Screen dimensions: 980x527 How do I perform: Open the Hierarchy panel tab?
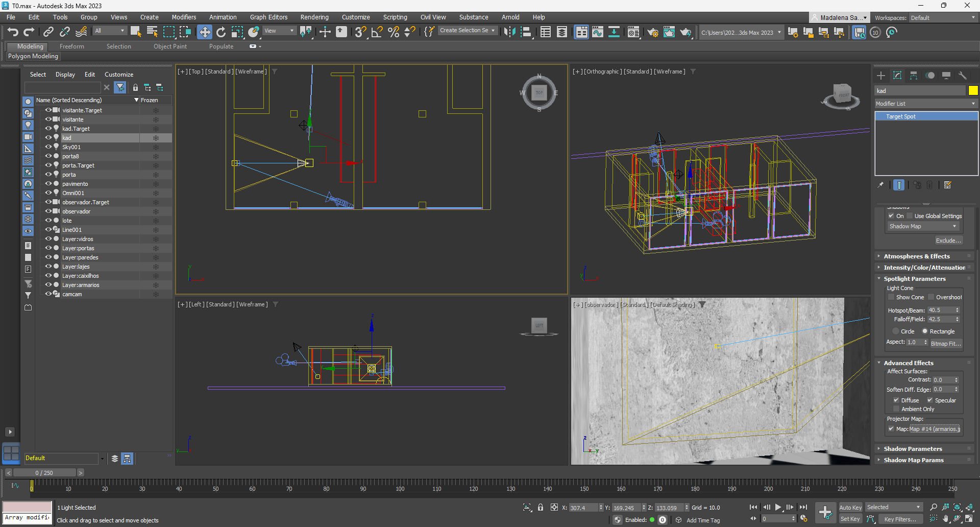coord(914,76)
